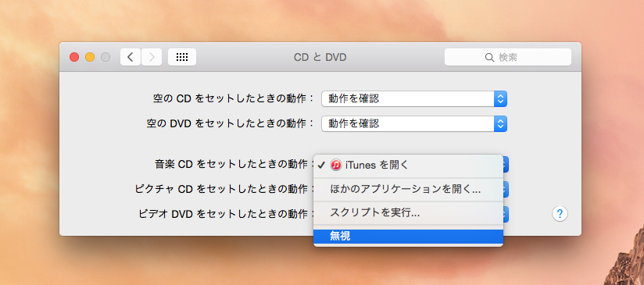
Task: Click the 空の CD をセットしたときの動作 label
Action: [x=232, y=99]
